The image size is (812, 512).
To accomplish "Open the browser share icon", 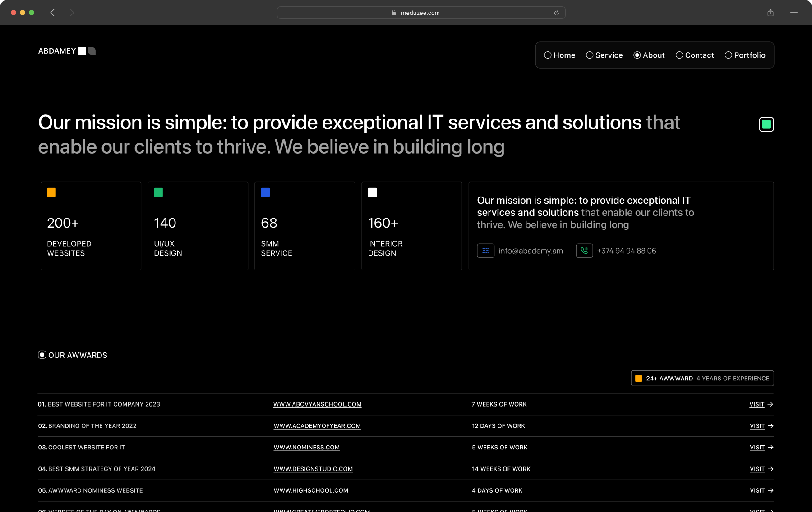I will pos(770,13).
